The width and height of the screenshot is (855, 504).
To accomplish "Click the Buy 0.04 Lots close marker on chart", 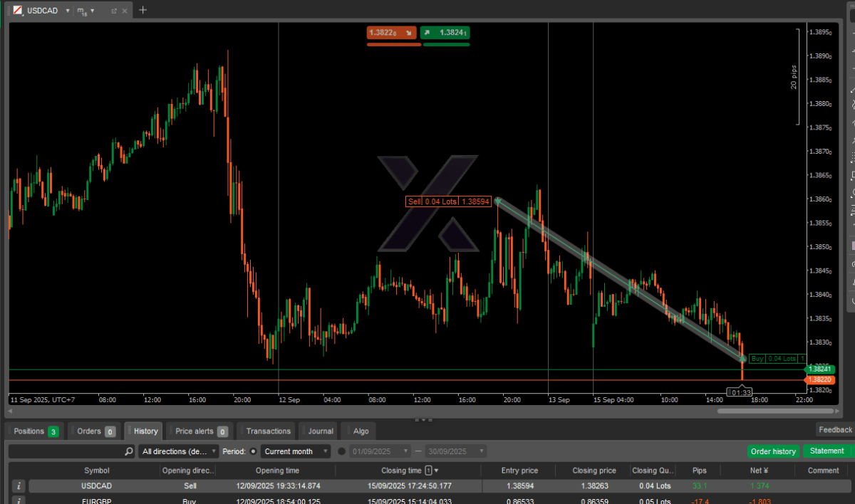I will coord(777,359).
